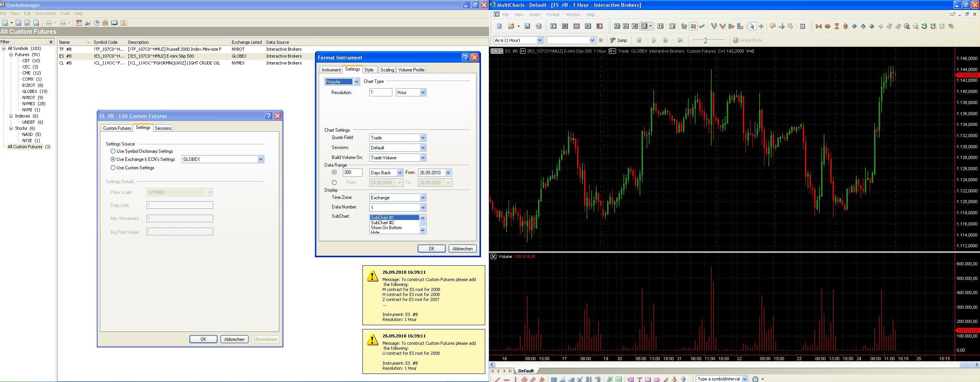This screenshot has width=980, height=382.
Task: Open the GLOBEX exchange dropdown in Edit Custom Futures
Action: pyautogui.click(x=261, y=159)
